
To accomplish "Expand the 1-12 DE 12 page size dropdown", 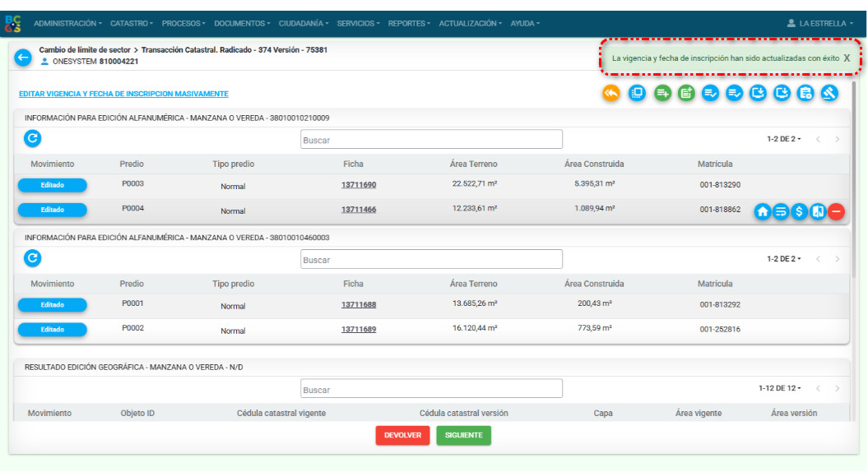I will pyautogui.click(x=779, y=388).
